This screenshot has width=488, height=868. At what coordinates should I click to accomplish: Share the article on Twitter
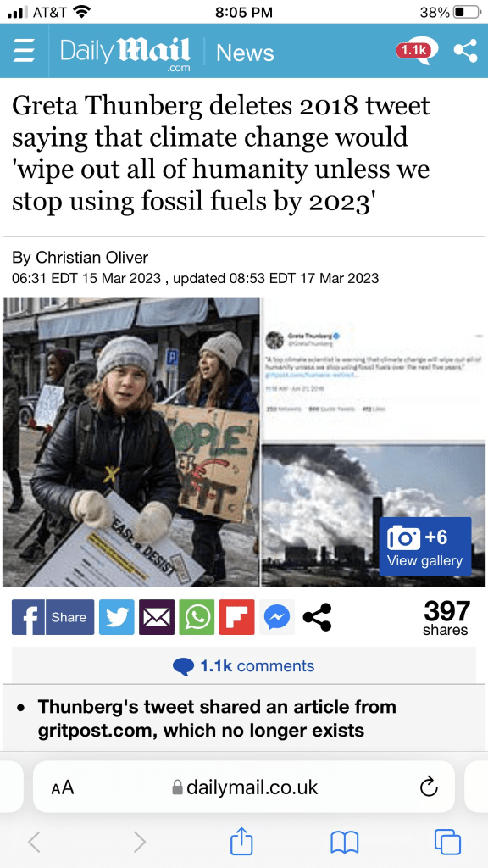117,617
